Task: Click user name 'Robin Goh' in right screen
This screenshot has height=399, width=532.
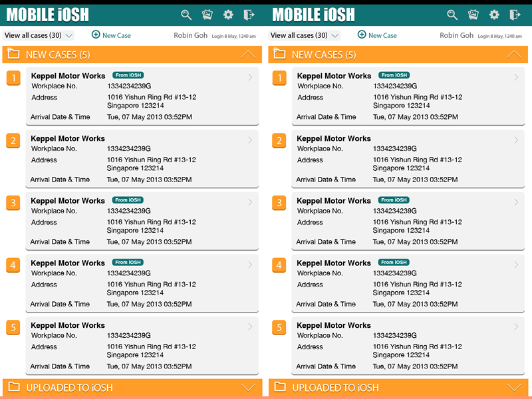Action: (x=456, y=35)
